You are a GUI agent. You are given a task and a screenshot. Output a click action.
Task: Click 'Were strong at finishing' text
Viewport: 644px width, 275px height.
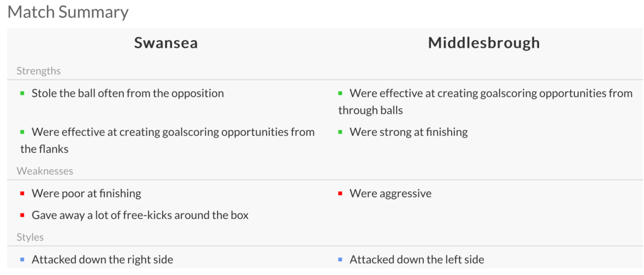coord(408,132)
